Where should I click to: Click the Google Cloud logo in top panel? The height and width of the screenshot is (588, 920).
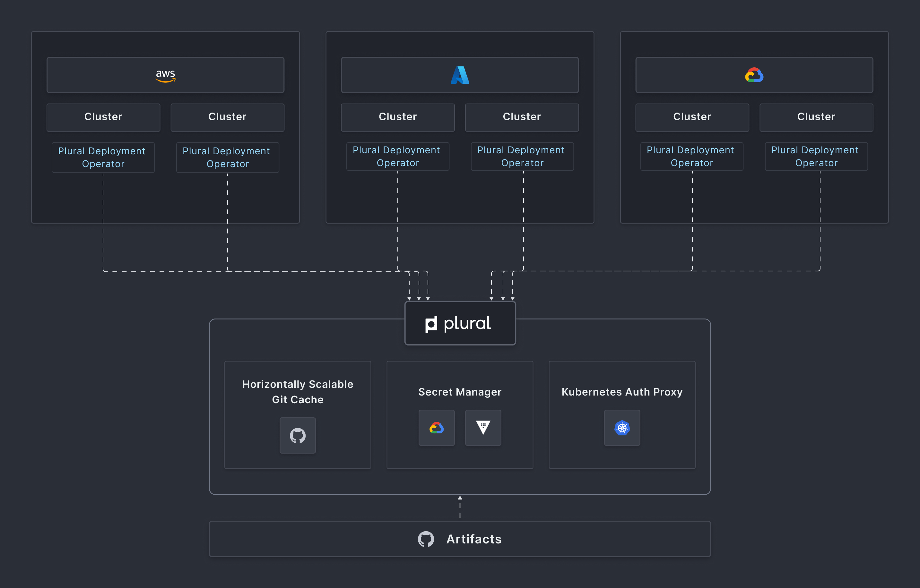pos(754,75)
